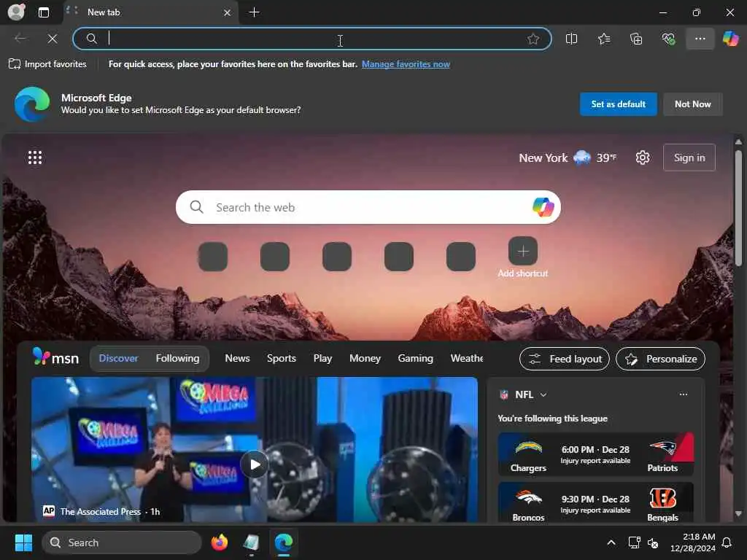Open page settings gear

click(x=642, y=157)
